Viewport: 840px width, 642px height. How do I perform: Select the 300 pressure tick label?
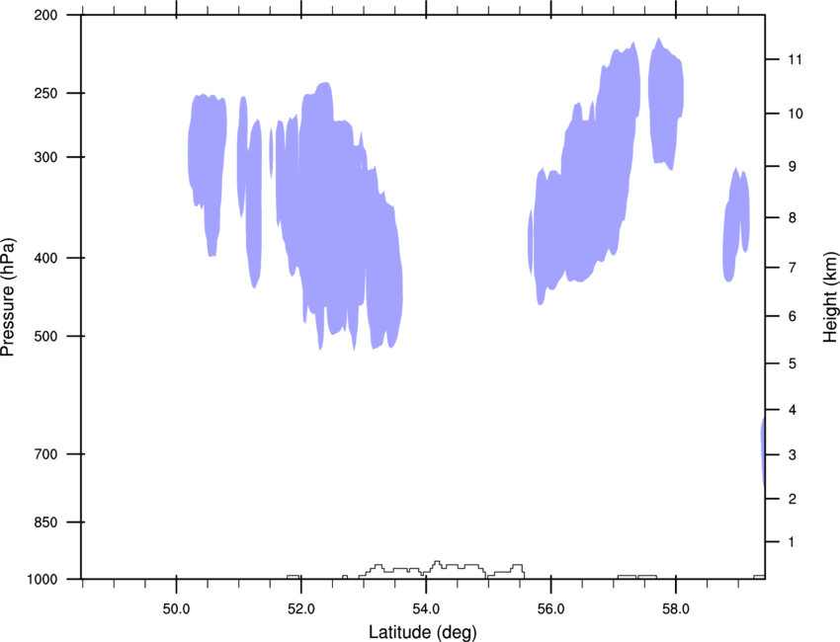click(45, 157)
